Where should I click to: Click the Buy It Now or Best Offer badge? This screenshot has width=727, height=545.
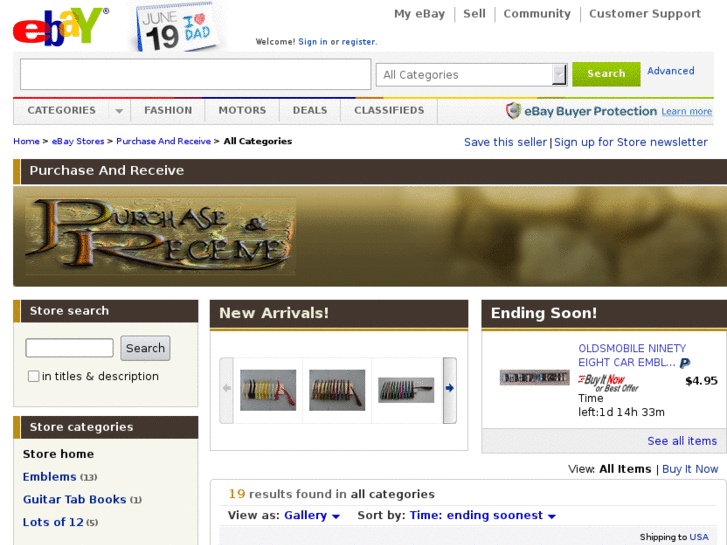click(608, 383)
